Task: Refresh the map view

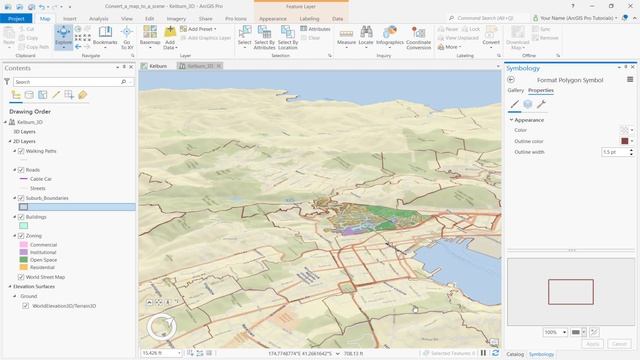Action: point(496,353)
